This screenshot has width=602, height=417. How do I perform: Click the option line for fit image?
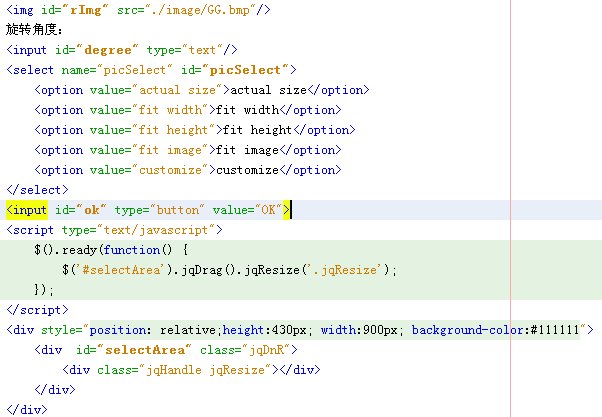tap(188, 150)
